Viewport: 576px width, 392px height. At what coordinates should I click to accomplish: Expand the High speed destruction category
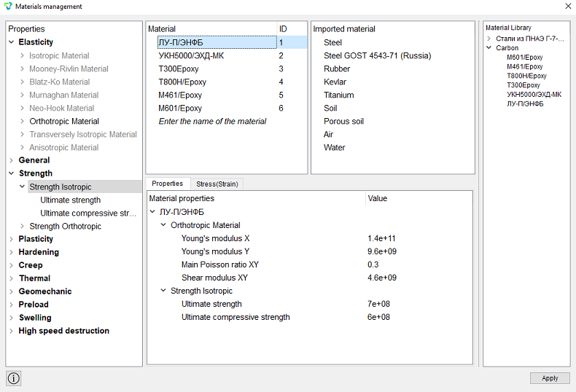click(12, 331)
